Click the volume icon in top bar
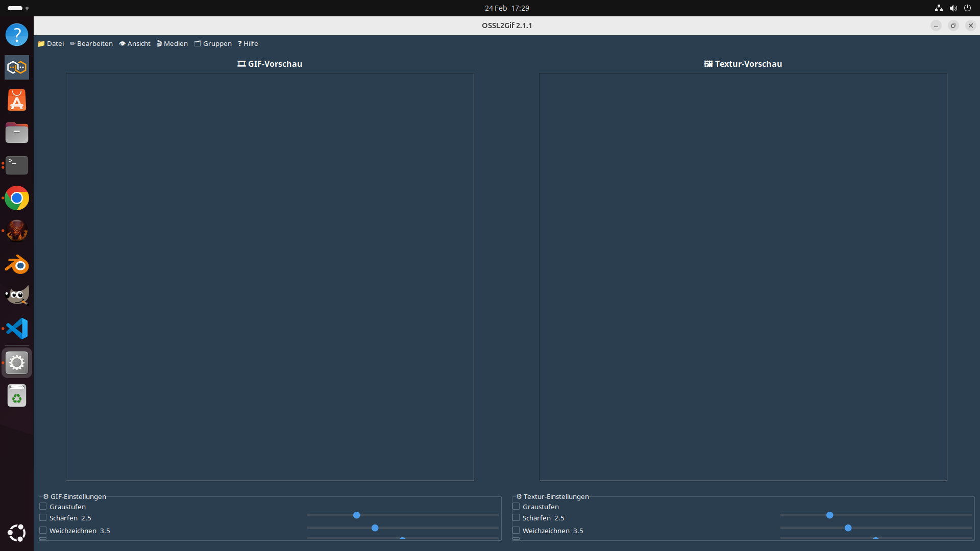The width and height of the screenshot is (980, 551). click(953, 8)
